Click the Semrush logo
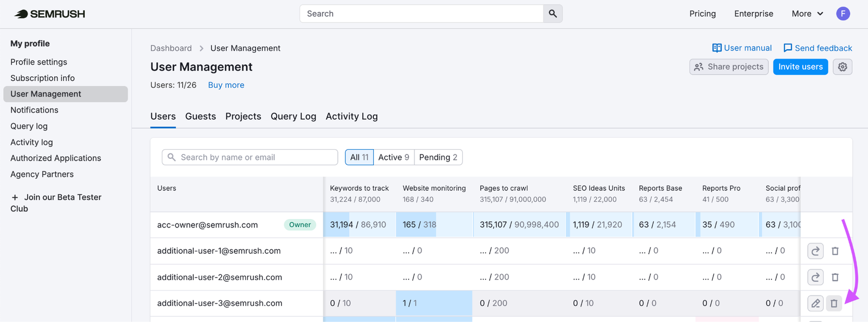This screenshot has width=868, height=322. pos(50,14)
